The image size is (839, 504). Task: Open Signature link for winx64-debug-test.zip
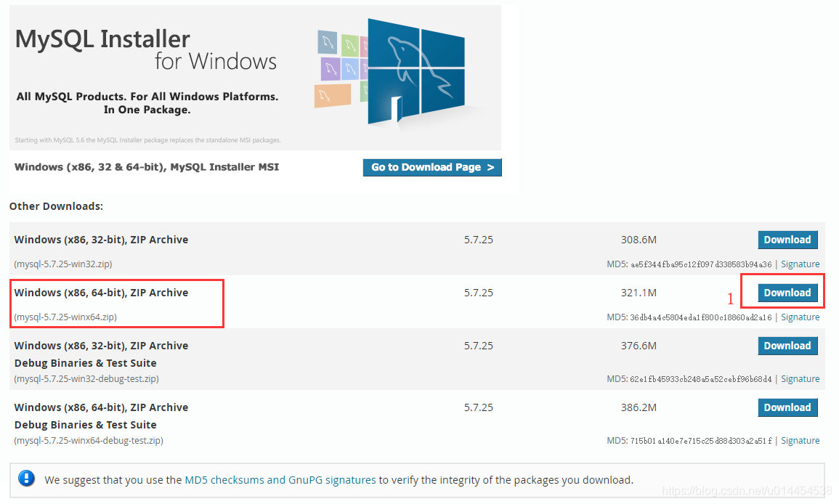pyautogui.click(x=800, y=441)
